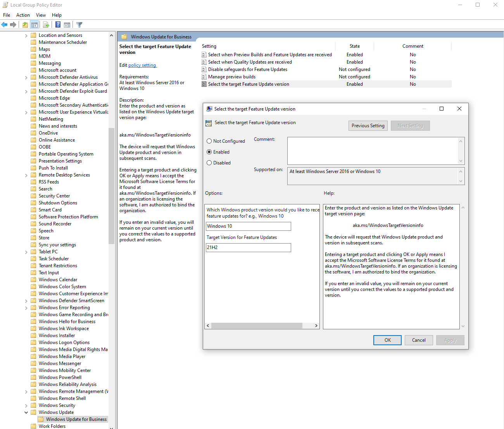This screenshot has height=429, width=504.
Task: Open the Action menu
Action: coord(23,15)
